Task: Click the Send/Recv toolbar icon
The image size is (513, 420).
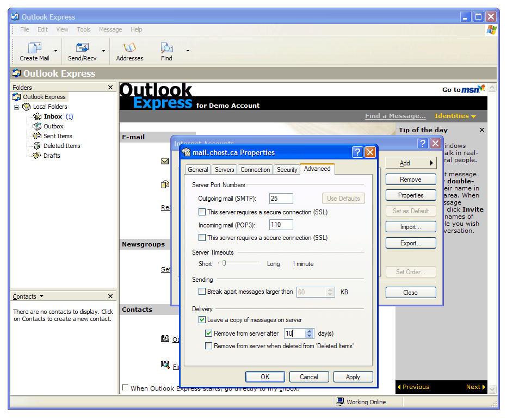Action: point(82,48)
